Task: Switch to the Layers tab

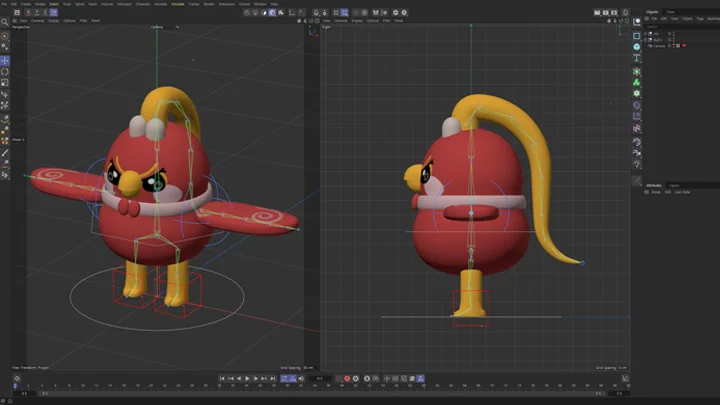Action: [674, 186]
